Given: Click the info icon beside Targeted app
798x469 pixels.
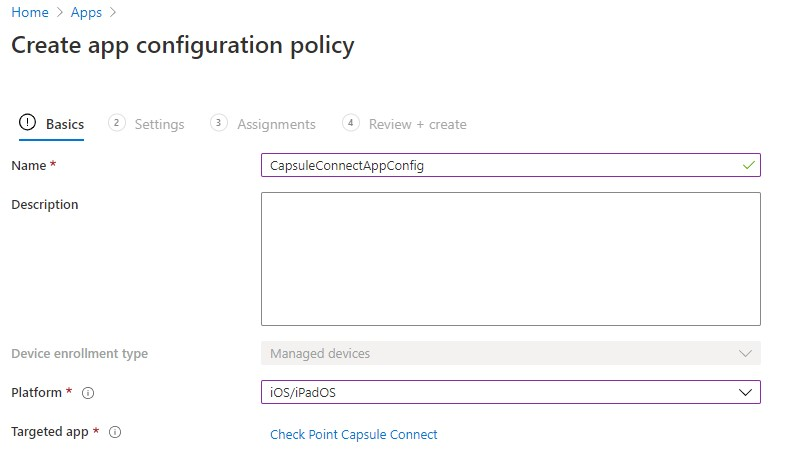Looking at the screenshot, I should [x=115, y=432].
